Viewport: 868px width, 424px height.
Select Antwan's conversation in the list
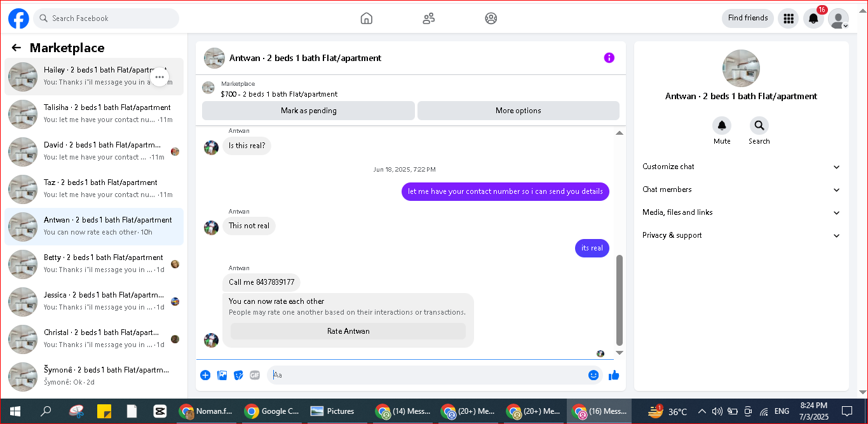[94, 226]
